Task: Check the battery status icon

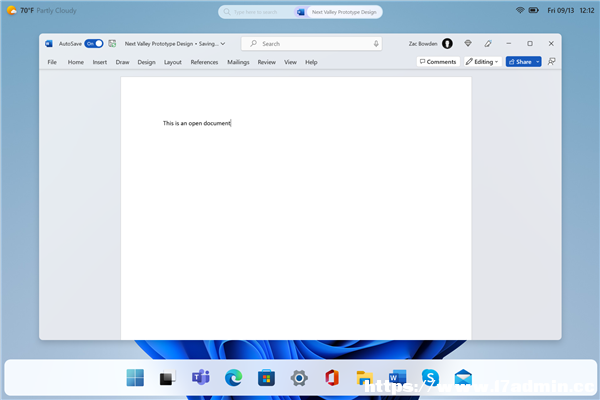Action: coord(533,10)
